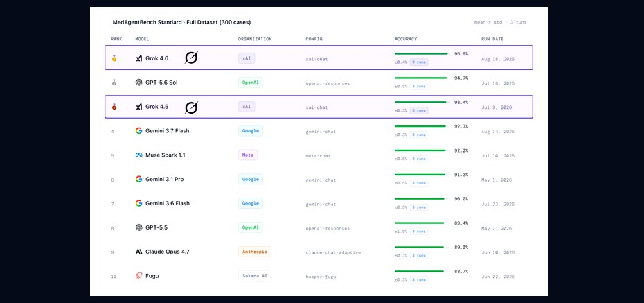The image size is (644, 303).
Task: Click the gold medal icon for rank one
Action: [x=114, y=58]
